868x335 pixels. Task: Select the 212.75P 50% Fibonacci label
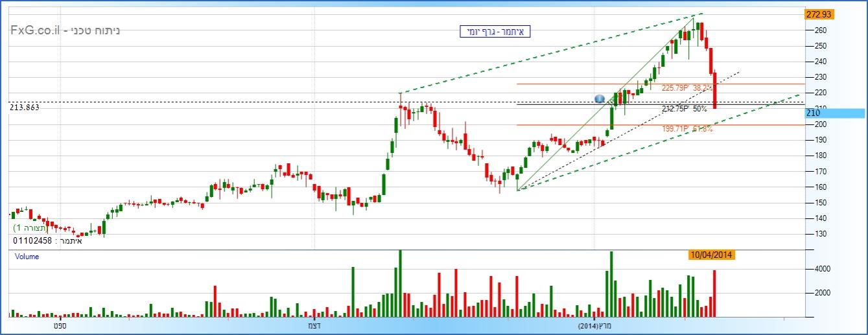[684, 109]
